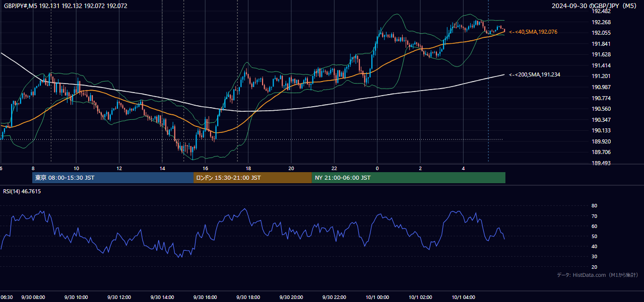Viewport: 644px width, 302px height.
Task: Click RSI scale value 60
Action: [x=594, y=226]
